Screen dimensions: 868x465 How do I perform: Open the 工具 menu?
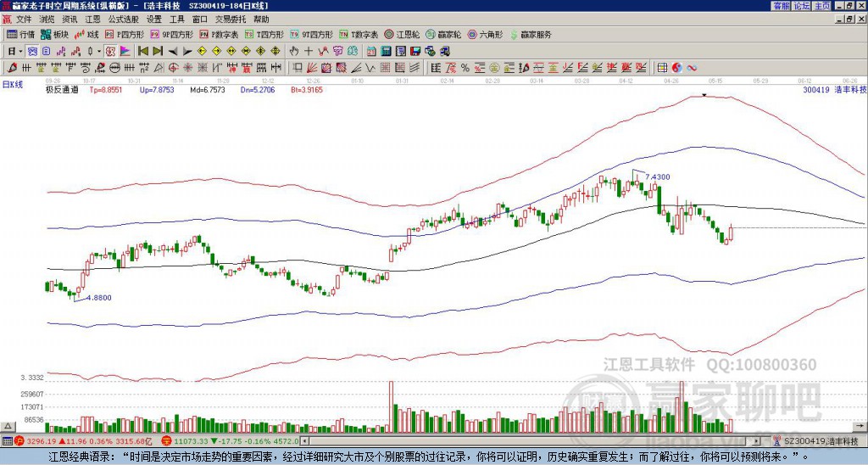pos(176,20)
